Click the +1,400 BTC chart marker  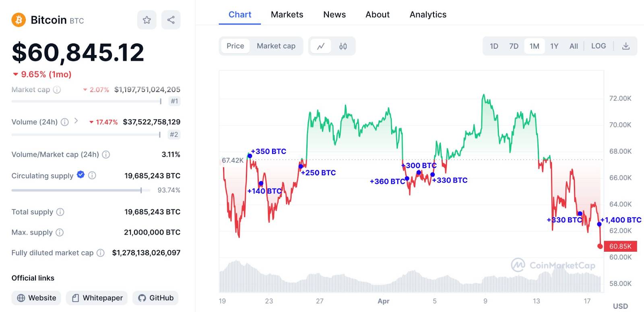point(599,224)
